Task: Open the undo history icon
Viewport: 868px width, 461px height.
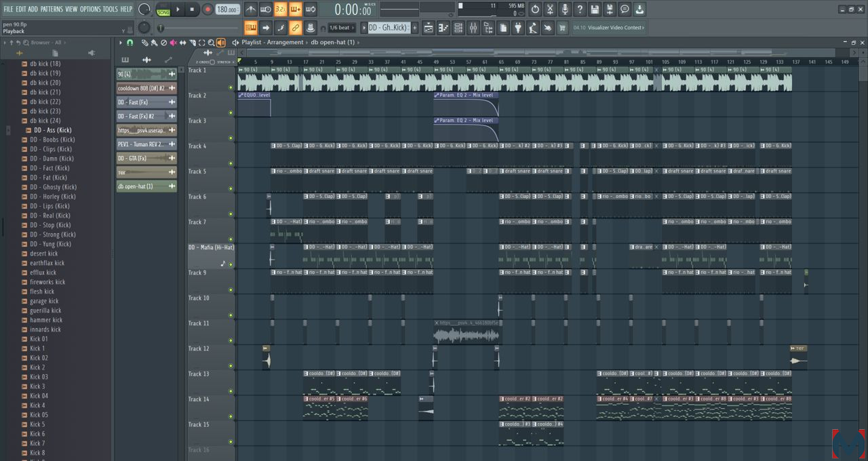Action: pyautogui.click(x=535, y=9)
